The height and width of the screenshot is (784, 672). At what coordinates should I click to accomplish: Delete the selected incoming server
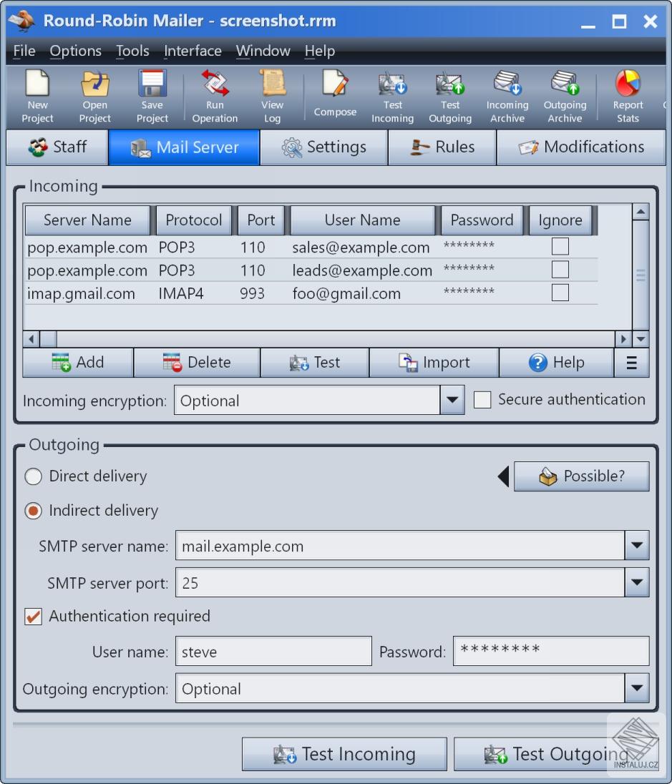click(x=197, y=363)
